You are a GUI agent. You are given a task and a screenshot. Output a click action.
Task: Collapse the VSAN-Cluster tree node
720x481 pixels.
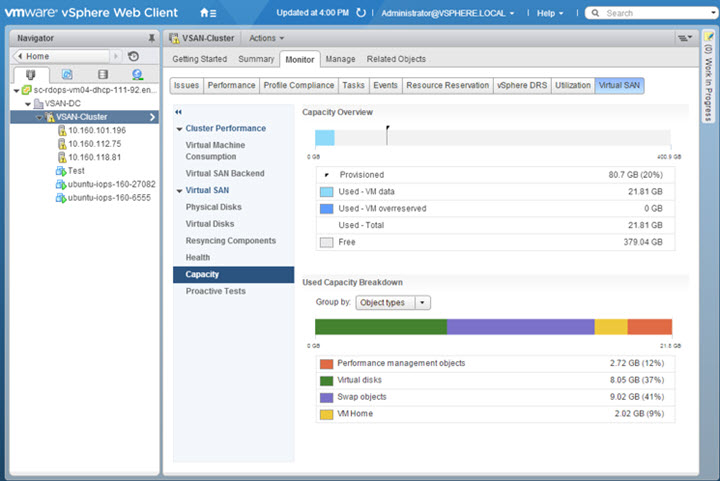point(39,117)
